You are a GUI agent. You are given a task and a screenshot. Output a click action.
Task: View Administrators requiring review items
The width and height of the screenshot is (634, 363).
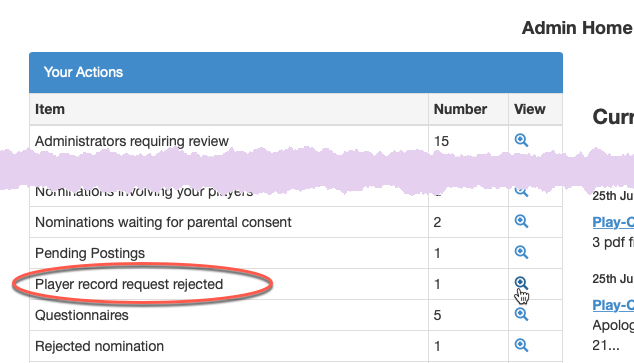(x=521, y=140)
